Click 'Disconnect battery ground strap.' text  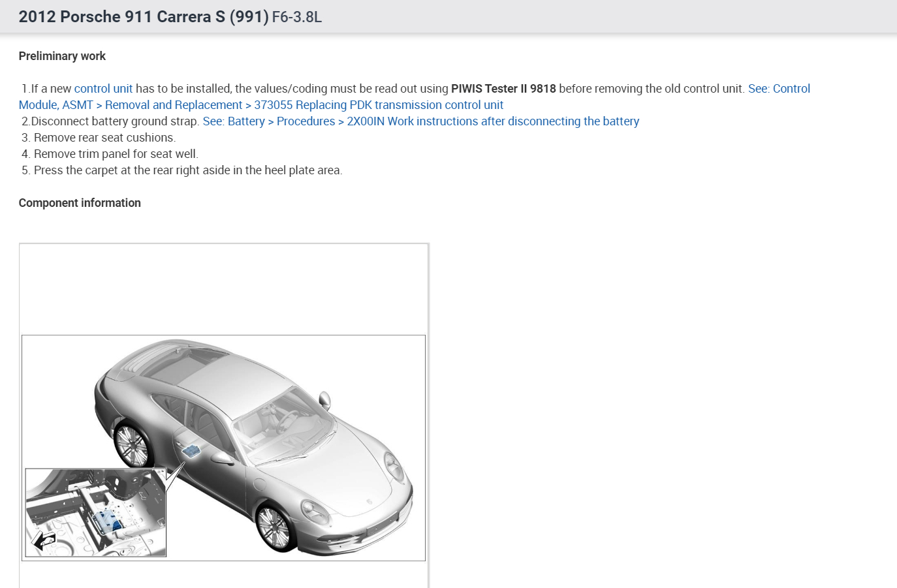click(116, 121)
